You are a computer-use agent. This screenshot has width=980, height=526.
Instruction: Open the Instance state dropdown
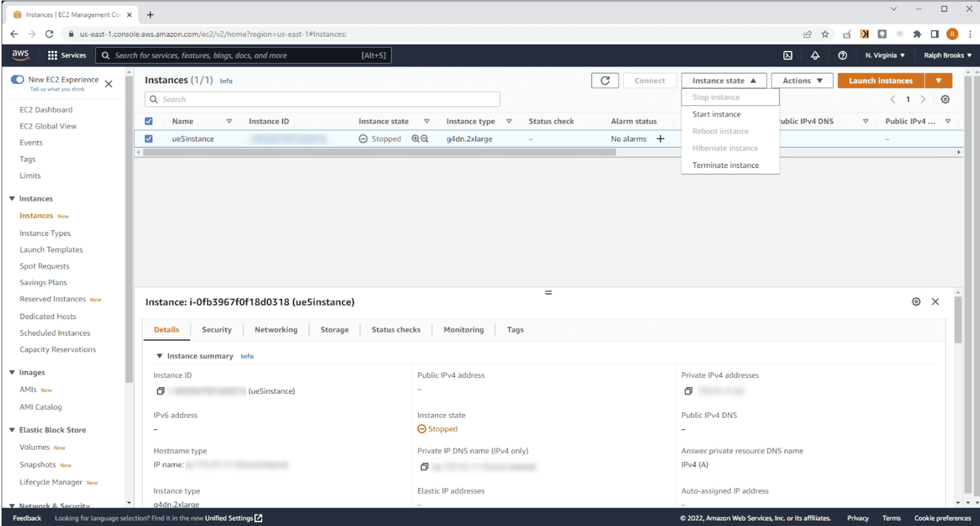724,80
